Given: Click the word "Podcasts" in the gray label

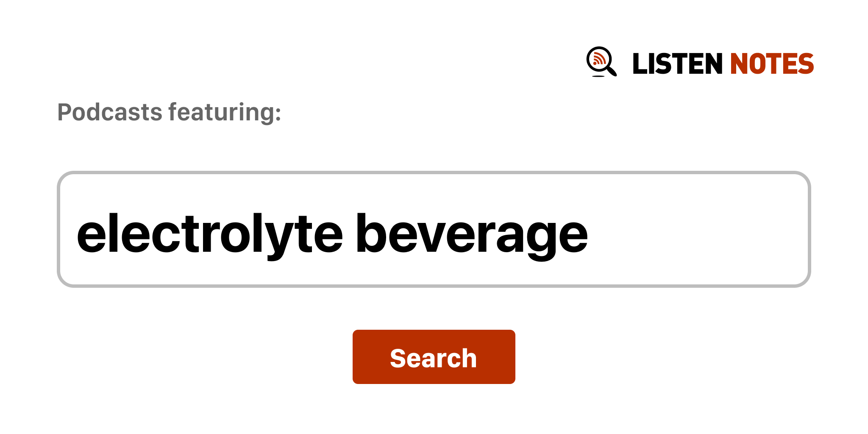Looking at the screenshot, I should (110, 112).
